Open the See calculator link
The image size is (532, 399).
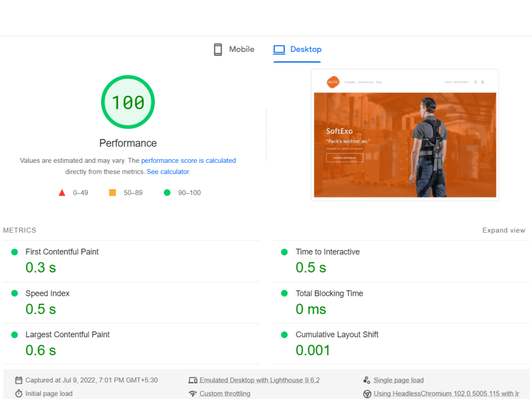coord(168,171)
